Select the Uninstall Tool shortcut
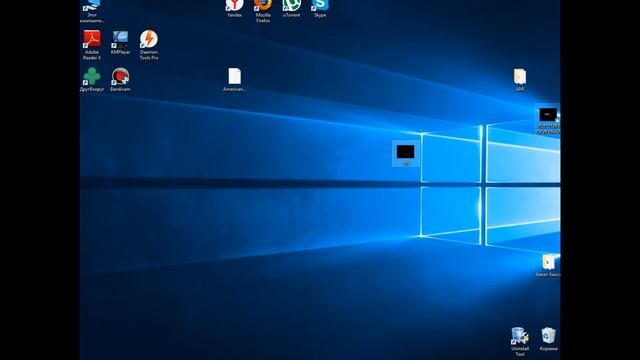This screenshot has height=360, width=640. (520, 341)
